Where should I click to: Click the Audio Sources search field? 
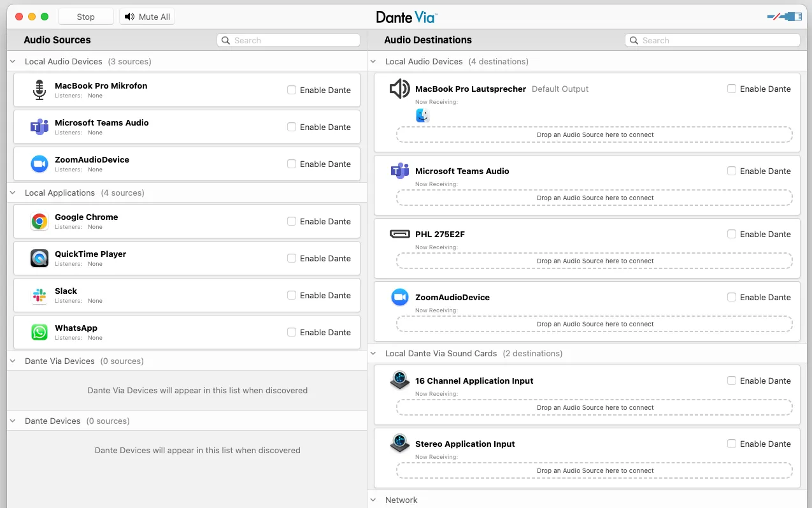click(x=288, y=40)
